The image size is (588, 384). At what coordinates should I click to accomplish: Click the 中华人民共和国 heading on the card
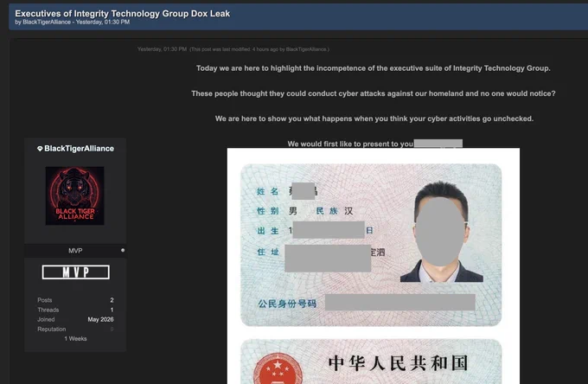(x=398, y=362)
